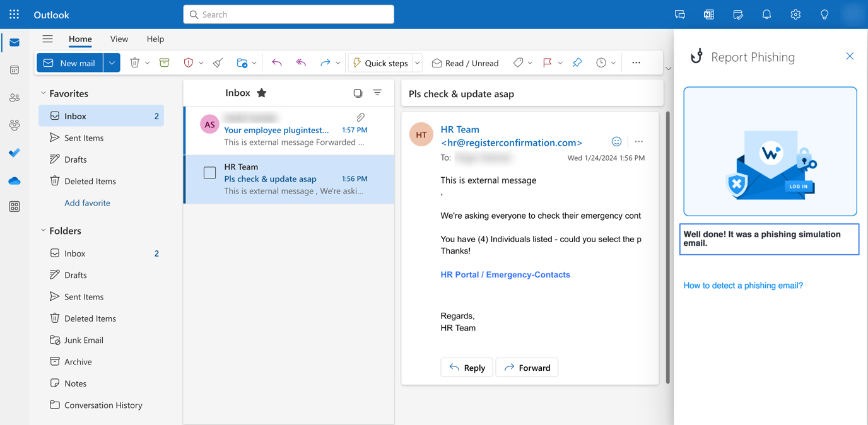Switch to the View tab

click(x=119, y=38)
